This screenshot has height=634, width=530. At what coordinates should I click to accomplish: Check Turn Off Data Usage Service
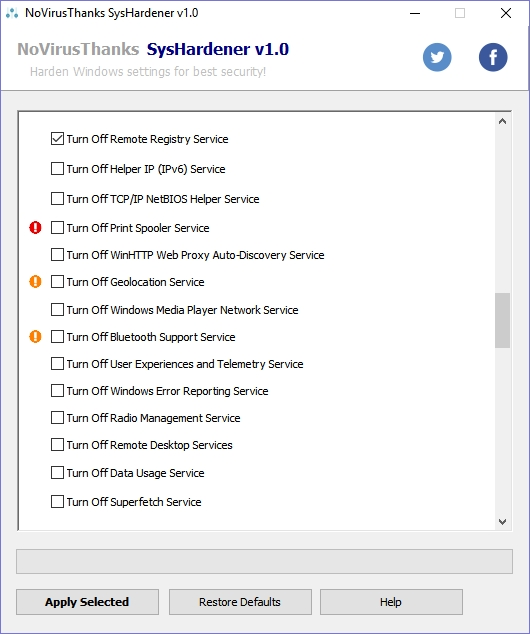pyautogui.click(x=57, y=473)
